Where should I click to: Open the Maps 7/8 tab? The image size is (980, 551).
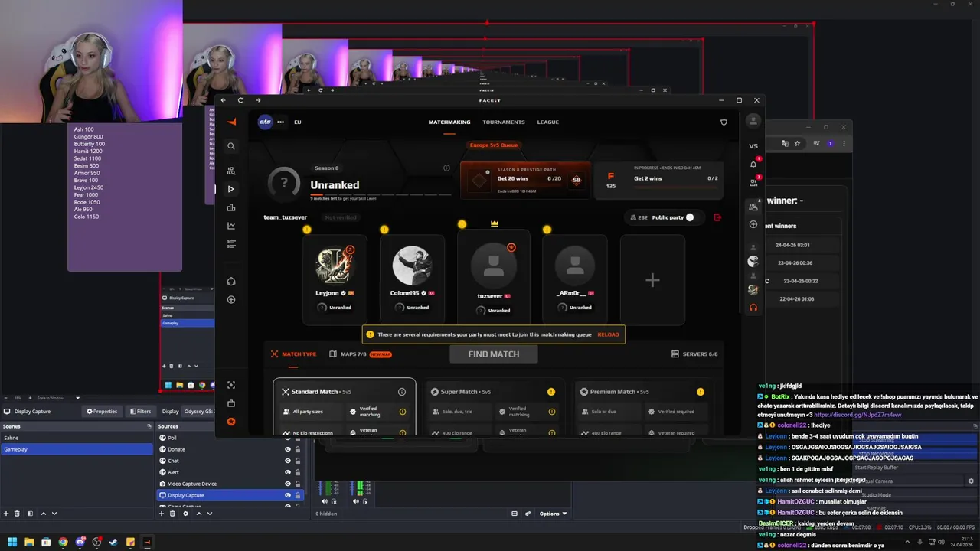361,354
